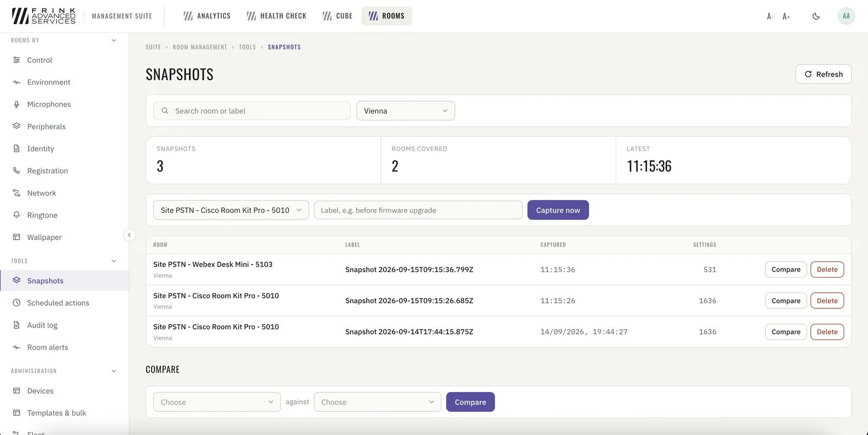Click the Refresh button

point(824,74)
